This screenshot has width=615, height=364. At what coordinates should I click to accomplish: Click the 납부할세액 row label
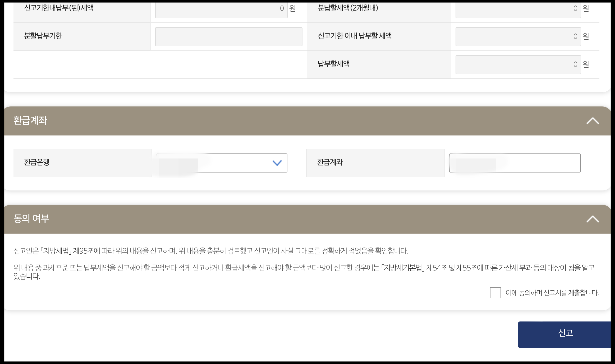(333, 64)
